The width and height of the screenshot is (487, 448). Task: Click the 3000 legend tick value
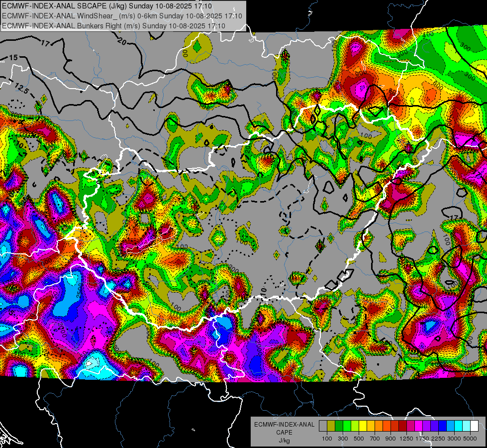454,439
